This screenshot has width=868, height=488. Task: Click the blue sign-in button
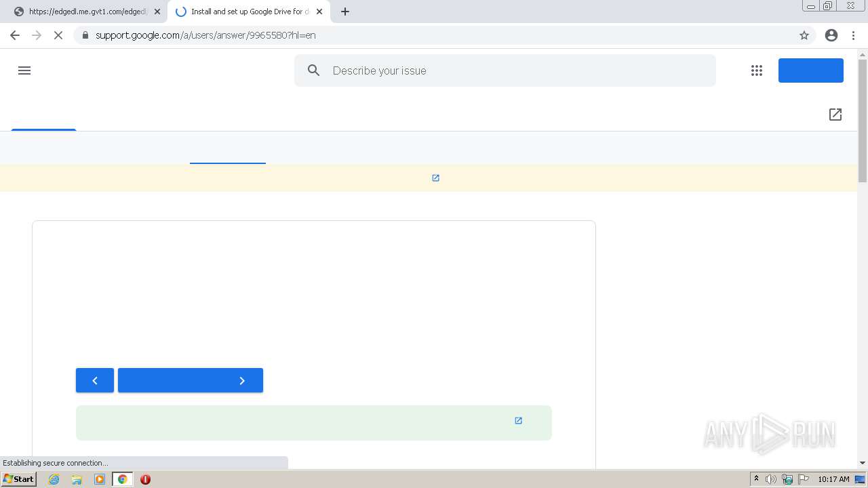810,70
